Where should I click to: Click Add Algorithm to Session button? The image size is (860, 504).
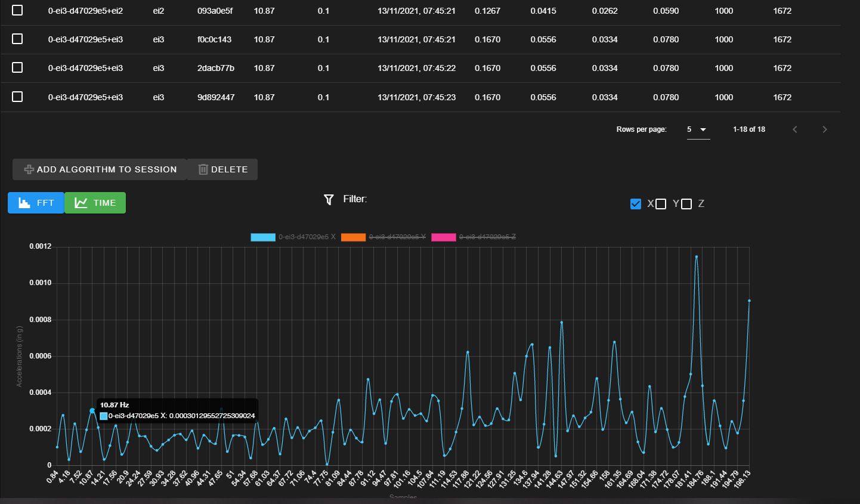(100, 169)
